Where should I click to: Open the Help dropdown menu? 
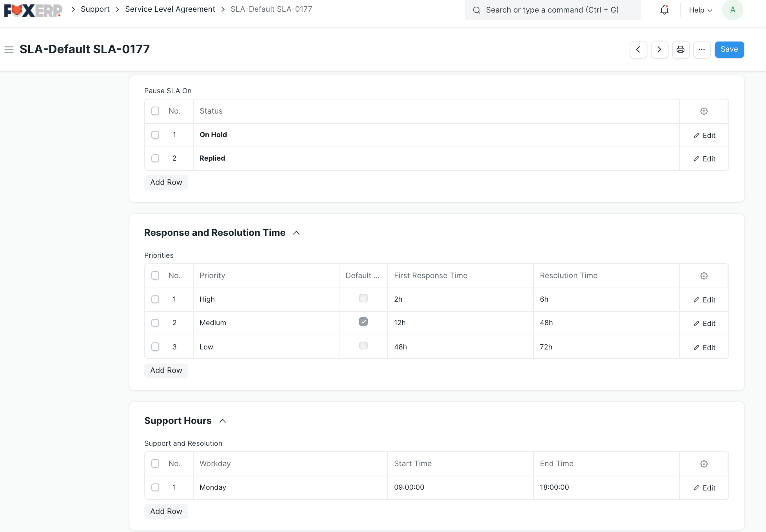[700, 10]
